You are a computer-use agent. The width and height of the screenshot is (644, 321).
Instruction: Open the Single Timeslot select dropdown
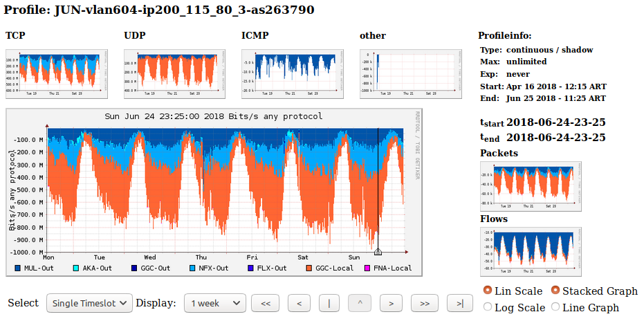tap(89, 303)
